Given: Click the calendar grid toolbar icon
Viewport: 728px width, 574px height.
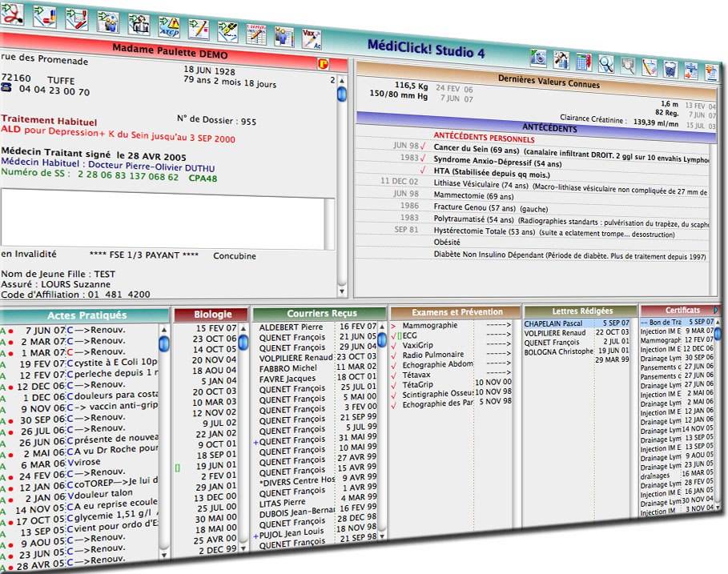Looking at the screenshot, I should tap(584, 62).
